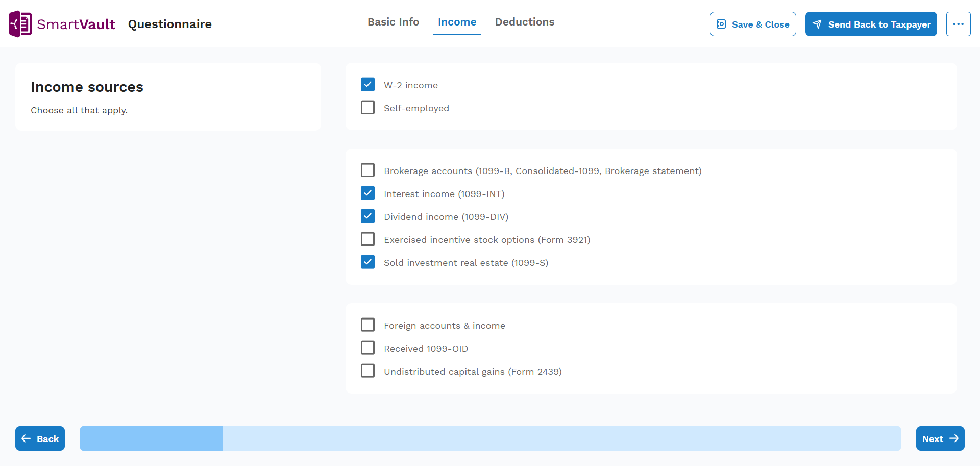Click the Income sources heading
980x466 pixels.
point(87,87)
